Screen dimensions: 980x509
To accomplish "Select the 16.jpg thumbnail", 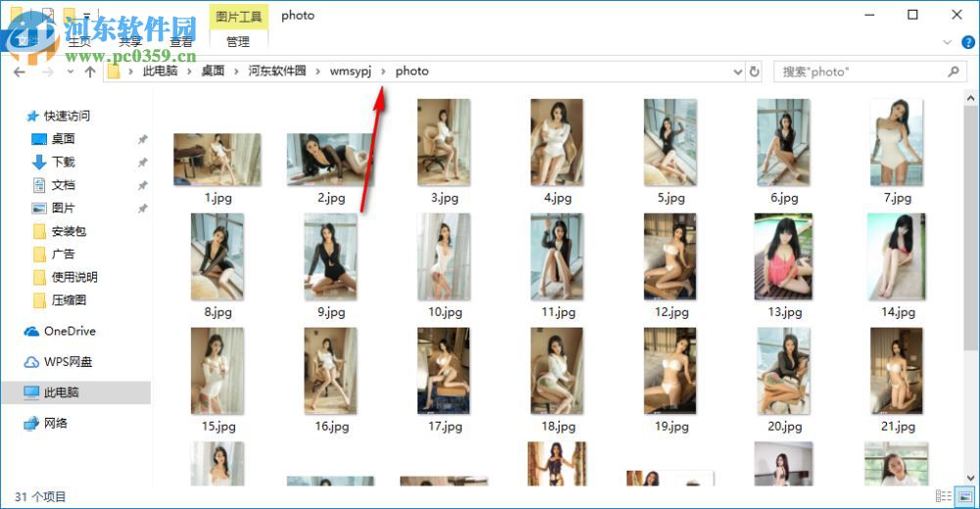I will [x=330, y=372].
